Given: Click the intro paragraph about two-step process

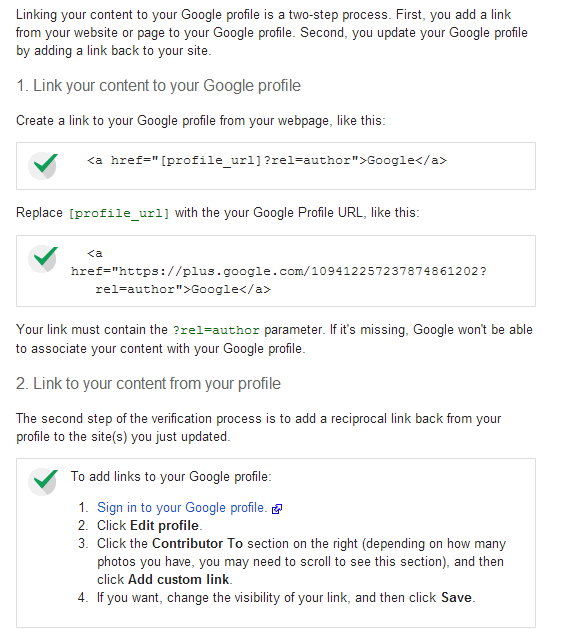Looking at the screenshot, I should pos(272,33).
